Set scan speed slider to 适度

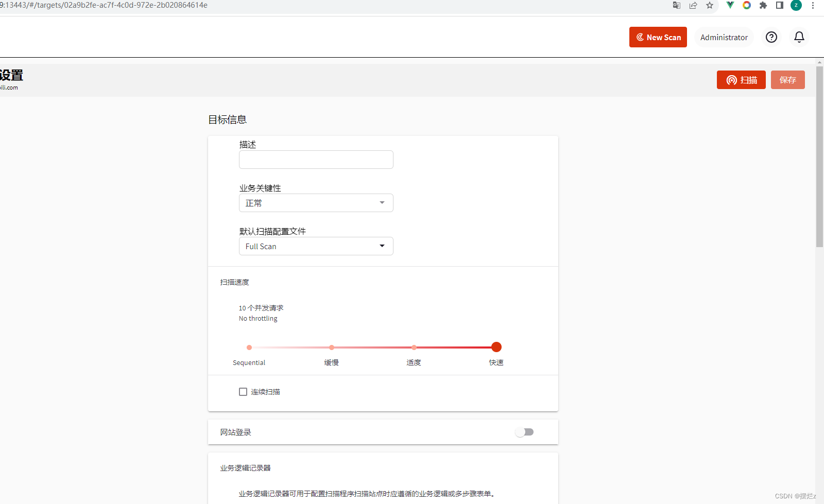[414, 347]
